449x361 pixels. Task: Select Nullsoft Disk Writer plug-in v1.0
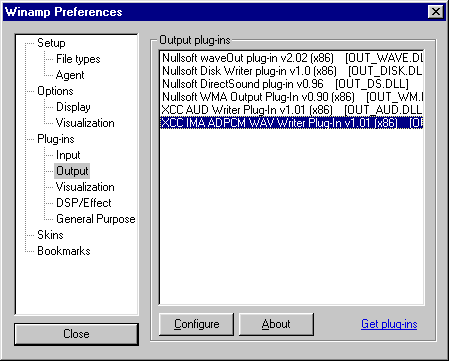point(292,71)
